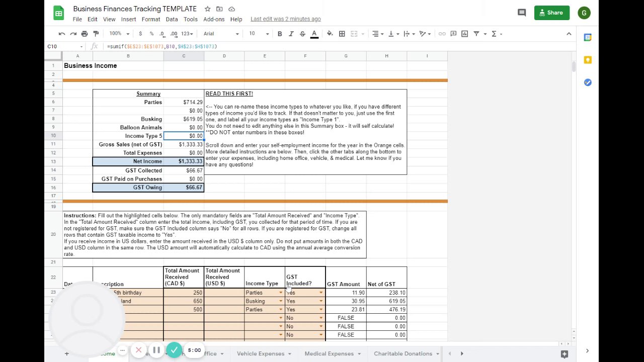Screen dimensions: 644x362
Task: Open the borders tool
Action: (342, 34)
